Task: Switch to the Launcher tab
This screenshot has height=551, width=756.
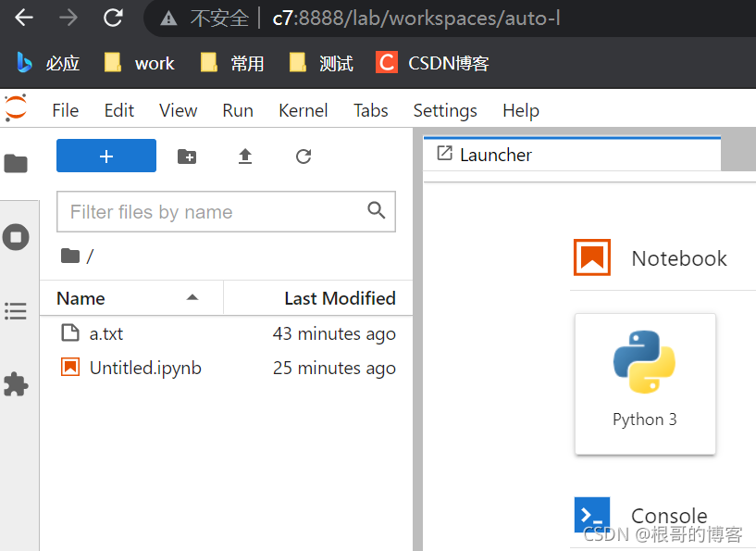Action: [x=495, y=155]
